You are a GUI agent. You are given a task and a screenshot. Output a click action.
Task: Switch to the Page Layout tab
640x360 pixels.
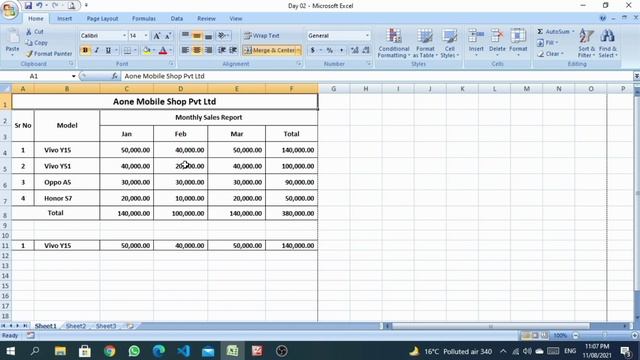pyautogui.click(x=102, y=18)
